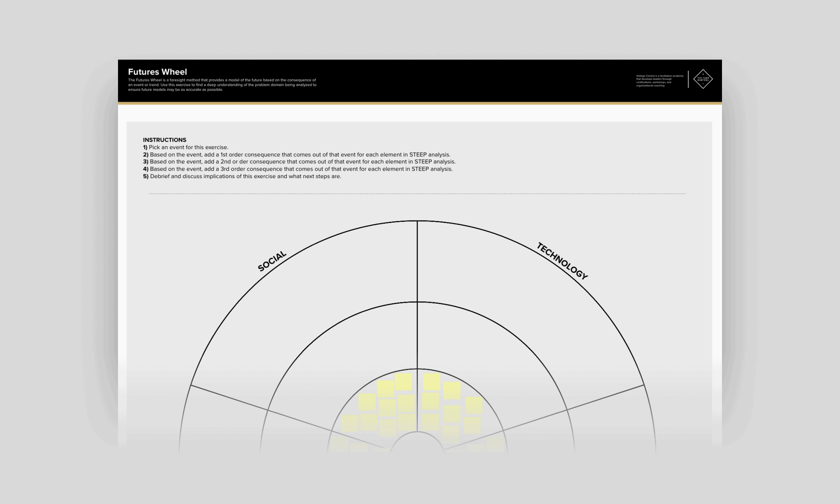
Task: Click instruction step 1 about picking an event
Action: coord(186,147)
